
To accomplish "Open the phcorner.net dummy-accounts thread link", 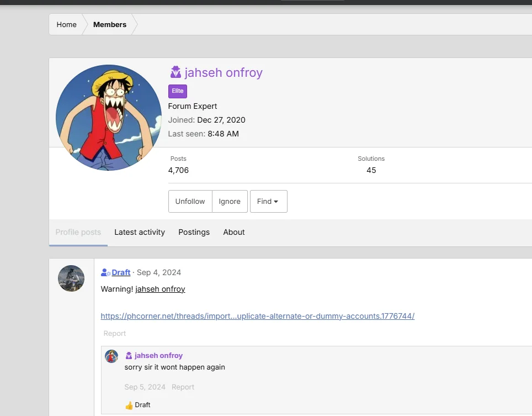I will tap(258, 316).
